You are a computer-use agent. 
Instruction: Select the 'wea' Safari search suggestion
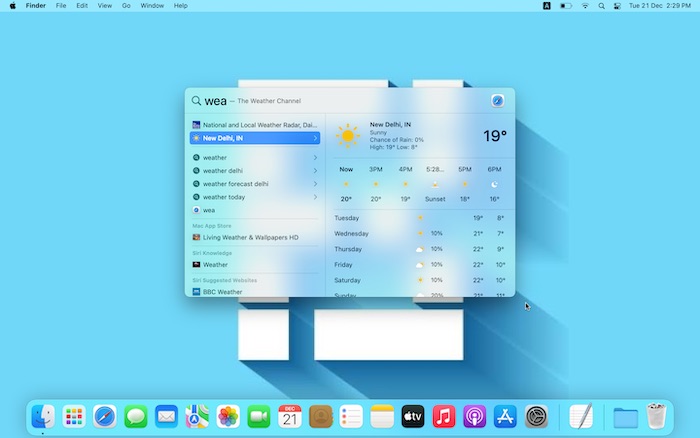(x=254, y=210)
